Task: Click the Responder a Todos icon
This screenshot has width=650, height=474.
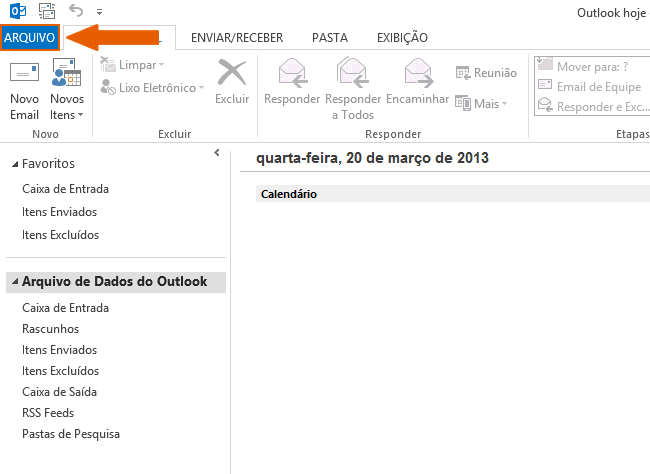Action: point(353,72)
